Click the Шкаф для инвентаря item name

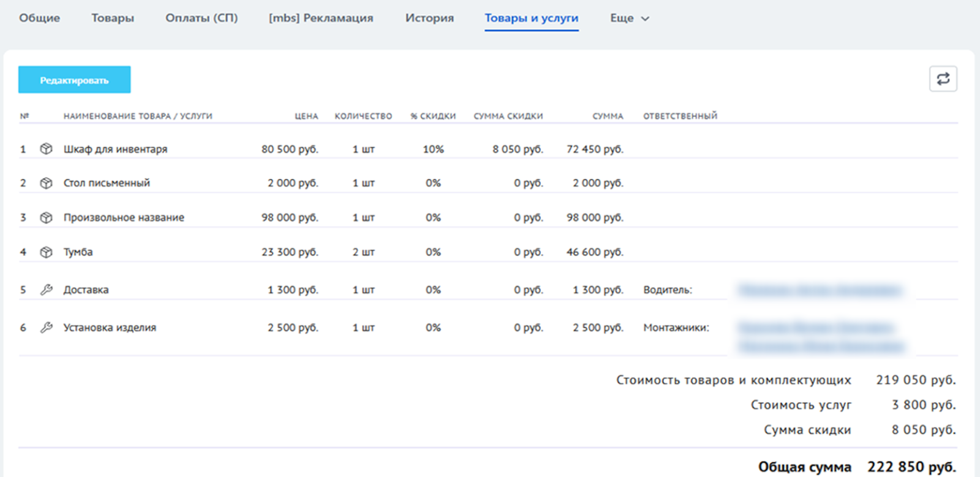tap(115, 149)
